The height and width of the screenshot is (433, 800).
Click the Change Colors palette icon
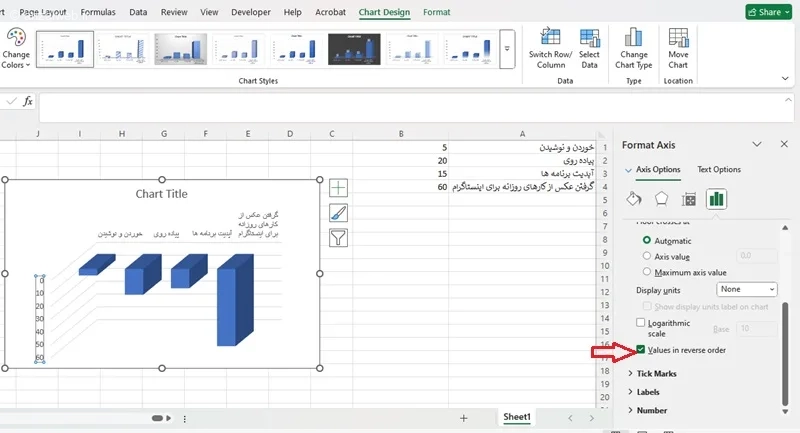click(16, 39)
